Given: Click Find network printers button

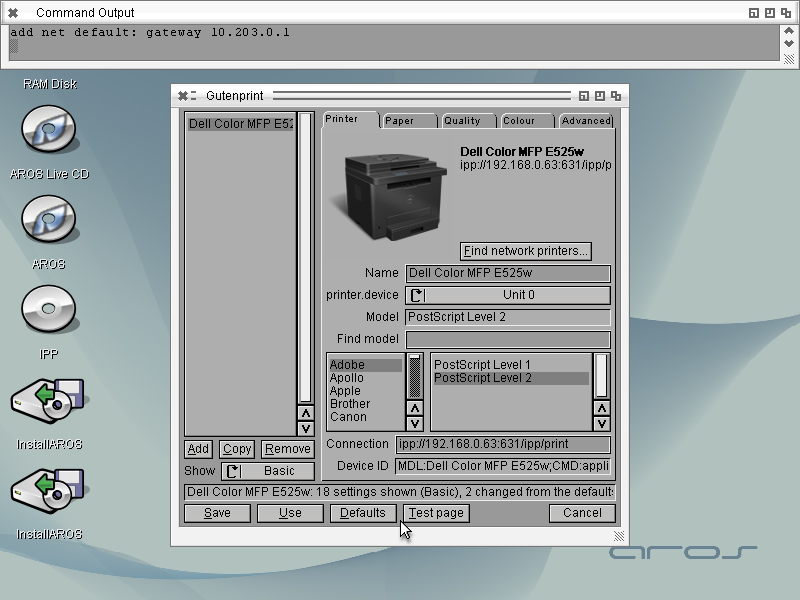Looking at the screenshot, I should (526, 251).
